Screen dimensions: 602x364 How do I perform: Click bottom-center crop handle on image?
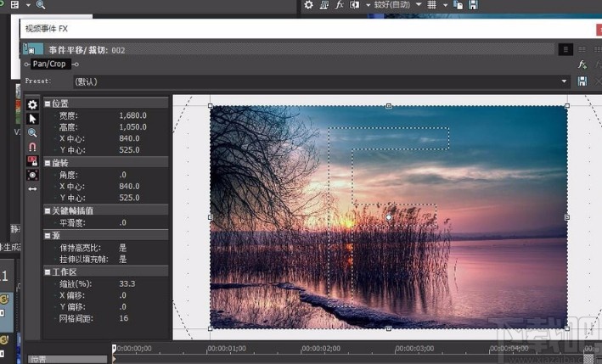coord(389,328)
